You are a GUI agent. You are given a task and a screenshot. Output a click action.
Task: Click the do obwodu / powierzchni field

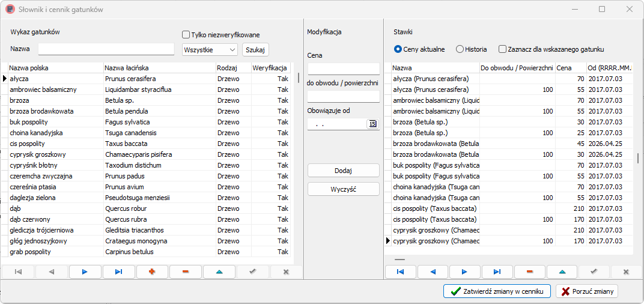click(344, 97)
